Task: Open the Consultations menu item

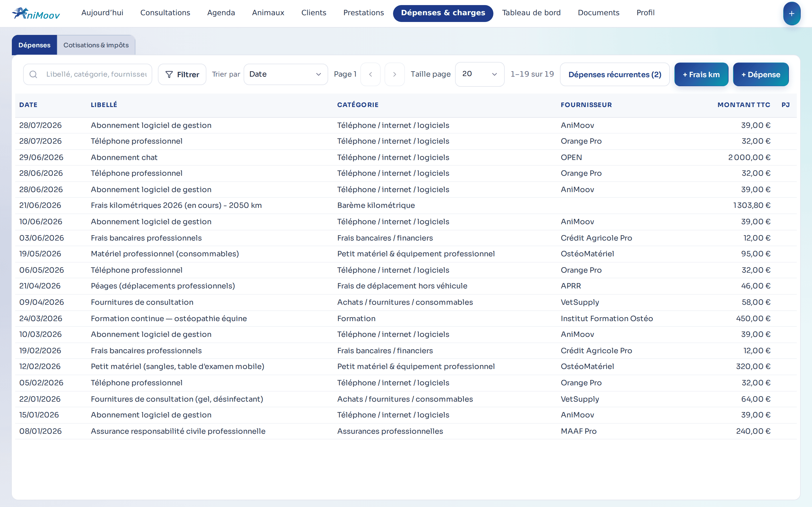Action: pyautogui.click(x=165, y=13)
